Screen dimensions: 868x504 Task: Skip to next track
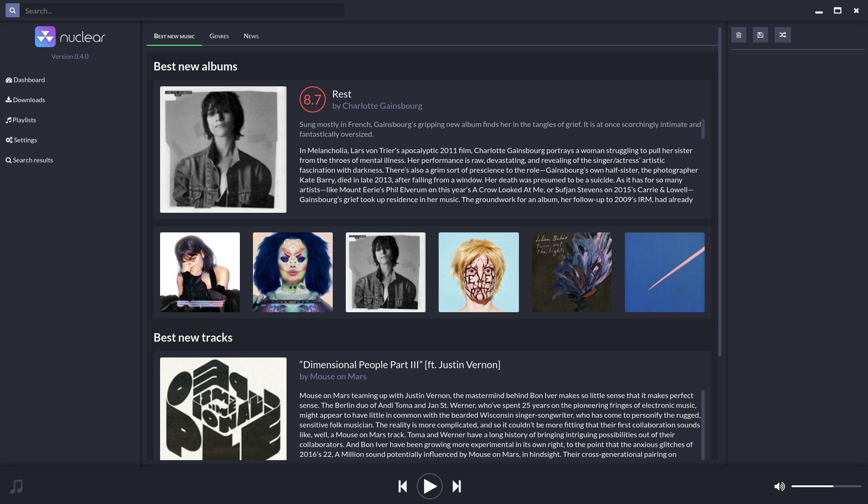457,486
